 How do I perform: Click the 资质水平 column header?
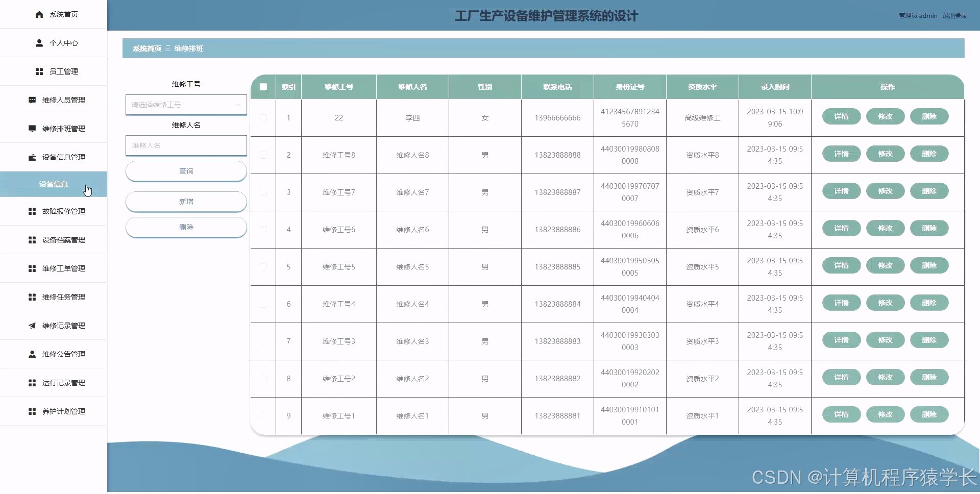(x=702, y=87)
